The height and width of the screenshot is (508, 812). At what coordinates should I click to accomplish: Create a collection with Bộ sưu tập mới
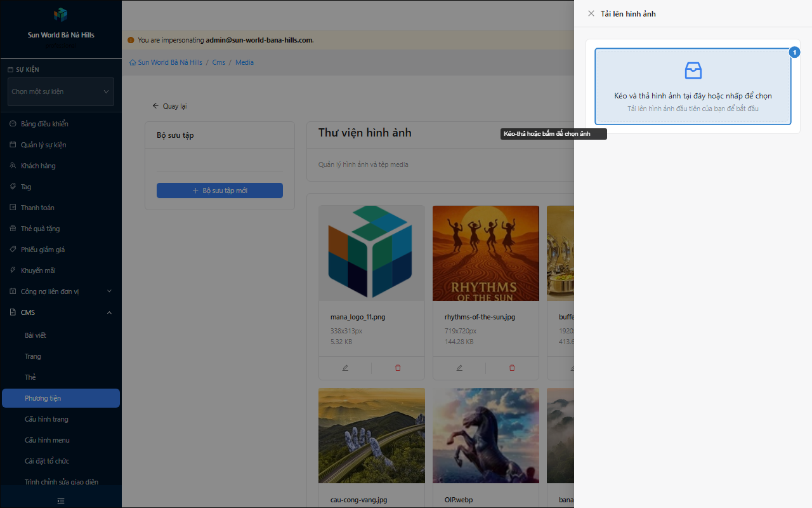click(x=219, y=190)
